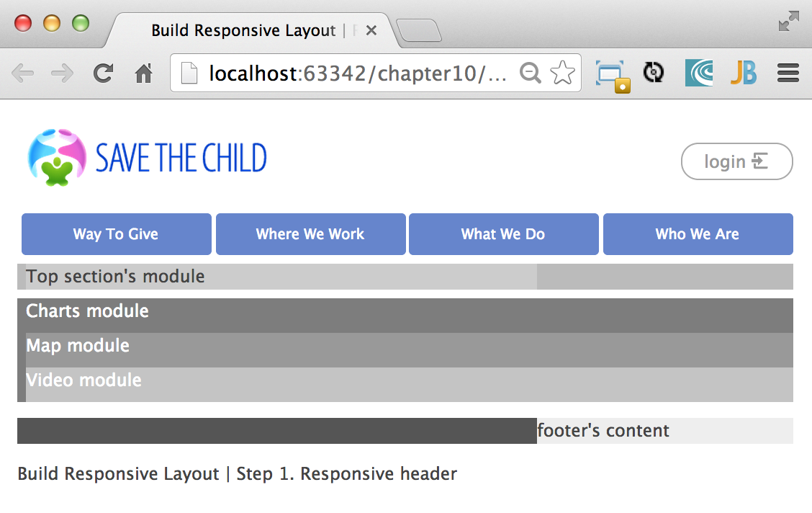The height and width of the screenshot is (513, 812).
Task: Click the browser back arrow
Action: (x=22, y=73)
